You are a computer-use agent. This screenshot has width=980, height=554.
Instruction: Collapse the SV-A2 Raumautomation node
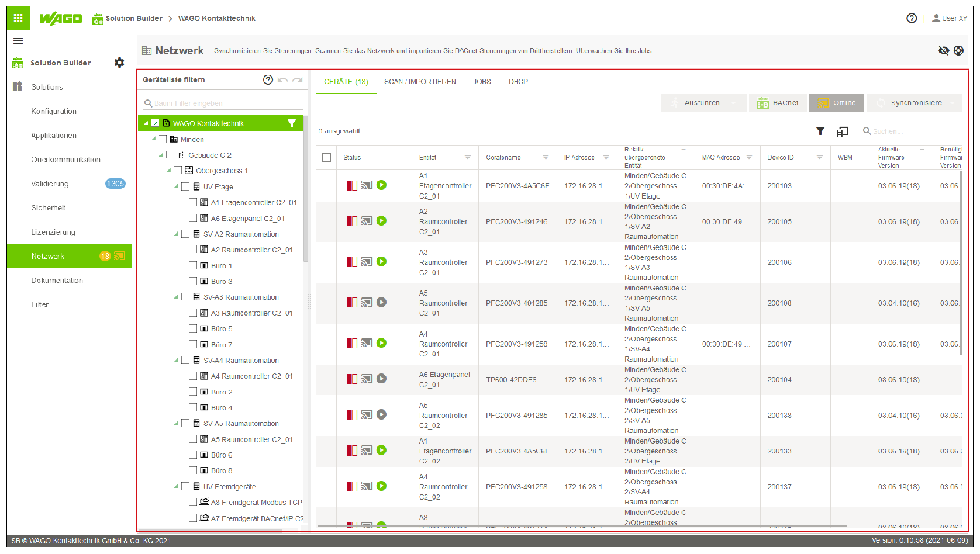pyautogui.click(x=177, y=234)
